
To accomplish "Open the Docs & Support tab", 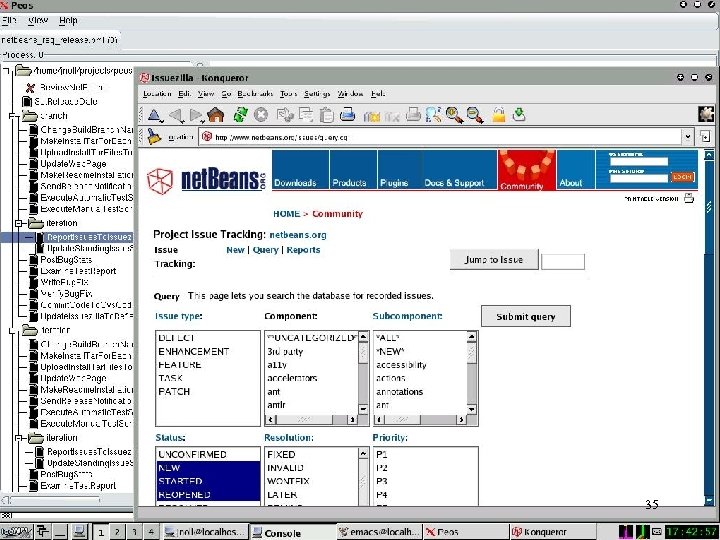I will tap(459, 169).
